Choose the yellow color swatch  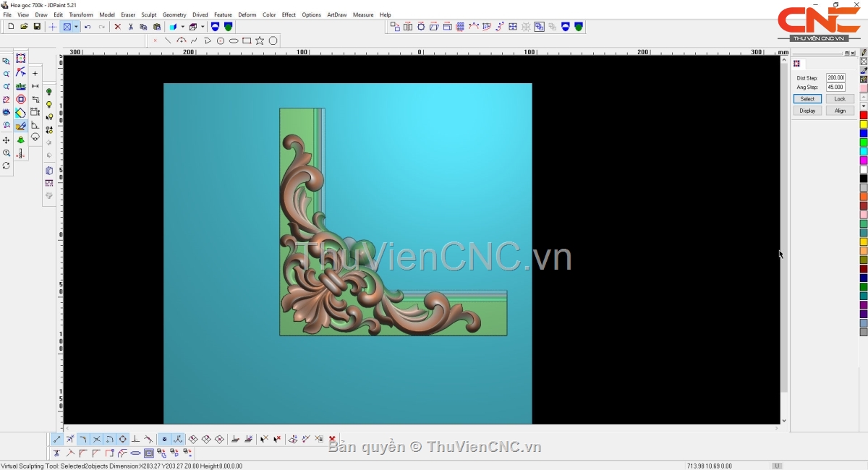[x=864, y=124]
